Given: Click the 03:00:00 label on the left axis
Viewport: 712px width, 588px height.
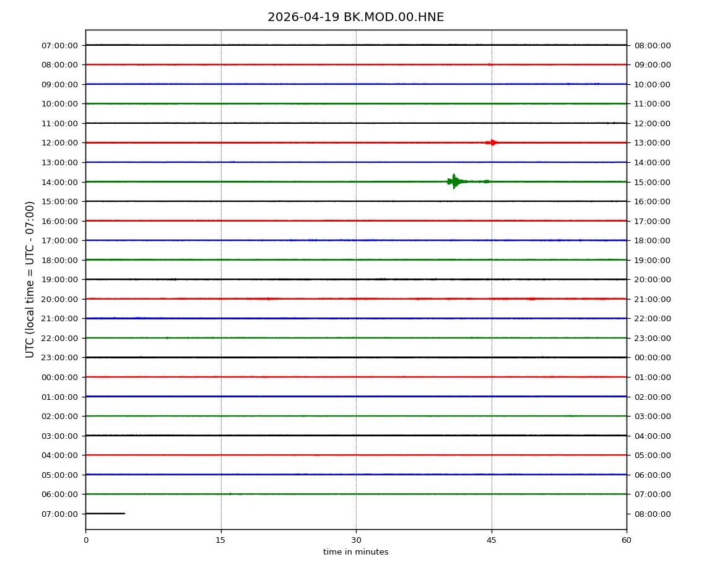Looking at the screenshot, I should click(x=60, y=436).
